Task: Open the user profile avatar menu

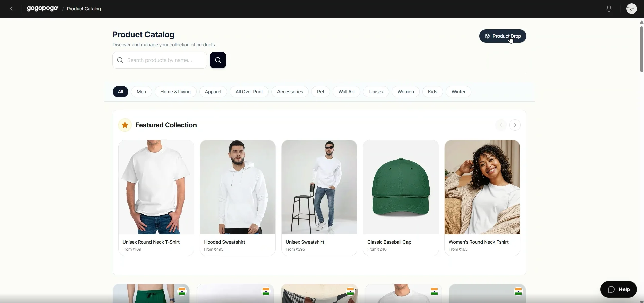Action: pyautogui.click(x=632, y=9)
